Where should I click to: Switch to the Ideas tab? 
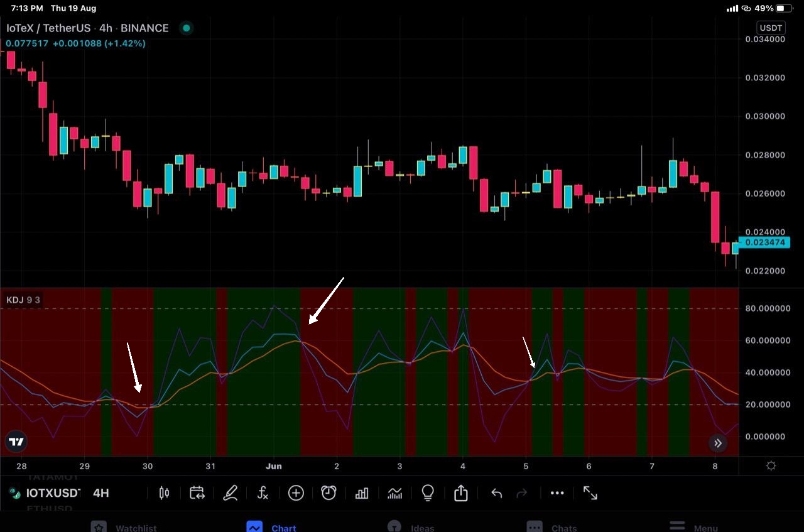tap(412, 526)
